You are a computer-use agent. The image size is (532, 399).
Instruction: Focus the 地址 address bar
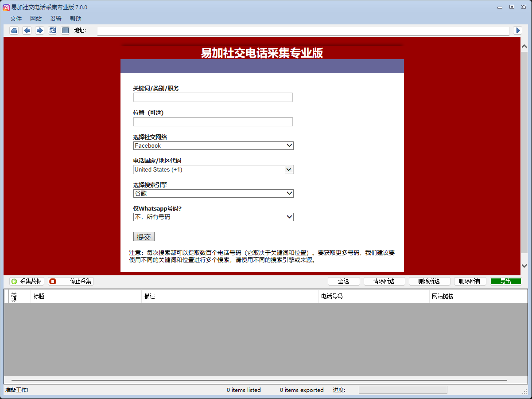pos(303,31)
